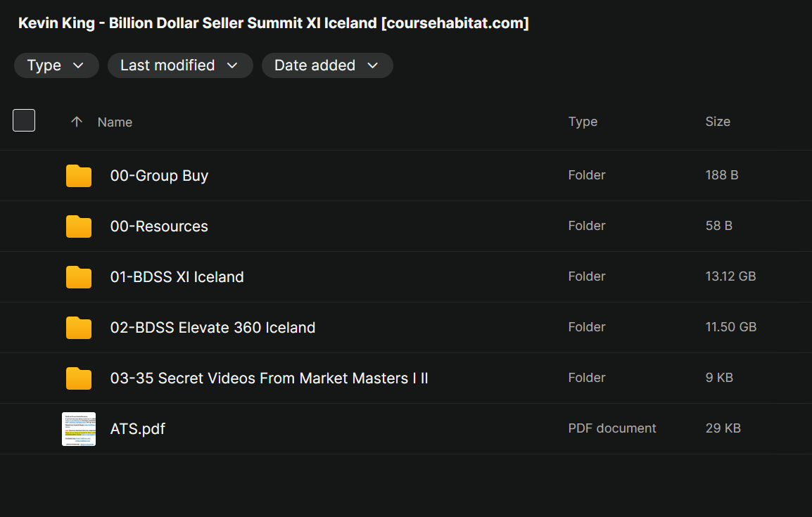Sort by the Type column header
The width and height of the screenshot is (812, 517).
pyautogui.click(x=583, y=122)
